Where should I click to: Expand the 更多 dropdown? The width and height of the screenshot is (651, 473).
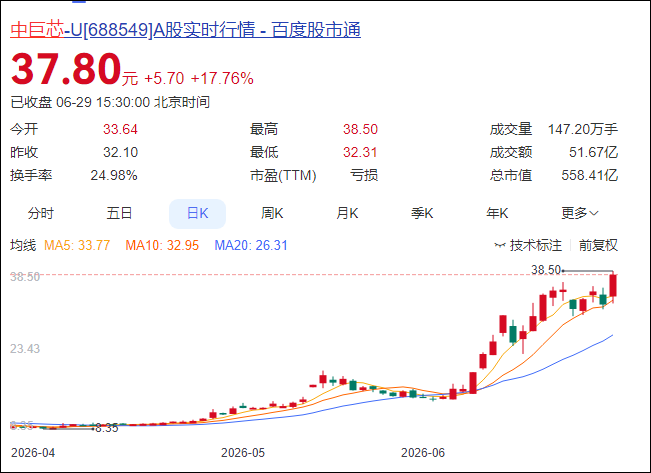click(580, 213)
